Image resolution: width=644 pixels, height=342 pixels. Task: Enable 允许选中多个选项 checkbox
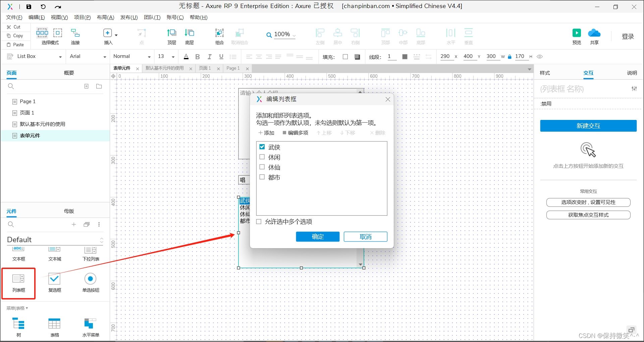tap(259, 221)
